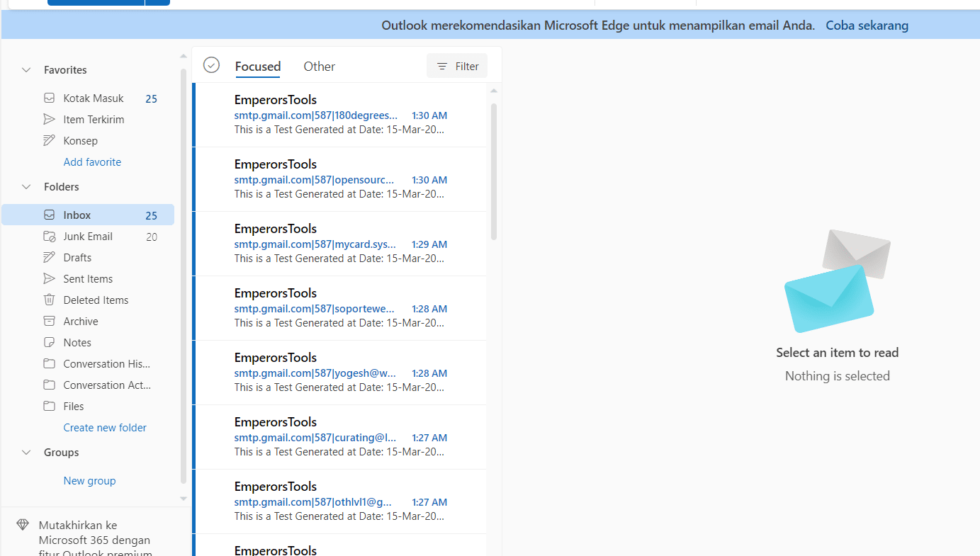980x556 pixels.
Task: Open the email with subject containing mycard.sys
Action: point(339,244)
